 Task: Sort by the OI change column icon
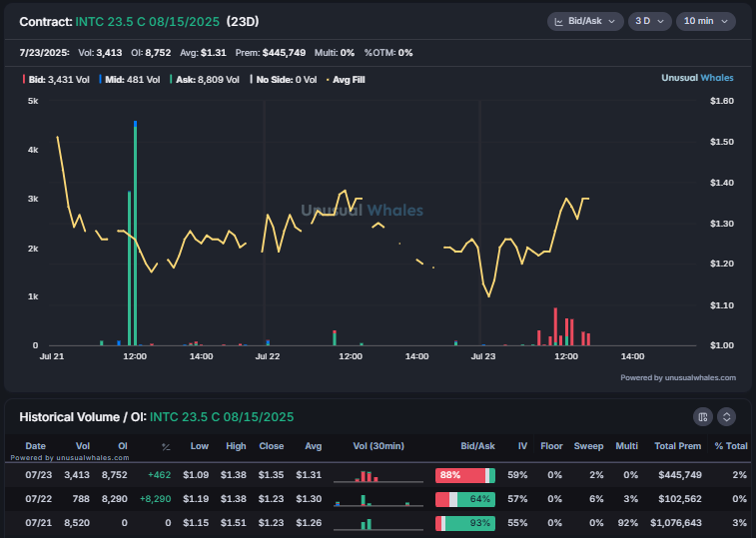pos(166,447)
